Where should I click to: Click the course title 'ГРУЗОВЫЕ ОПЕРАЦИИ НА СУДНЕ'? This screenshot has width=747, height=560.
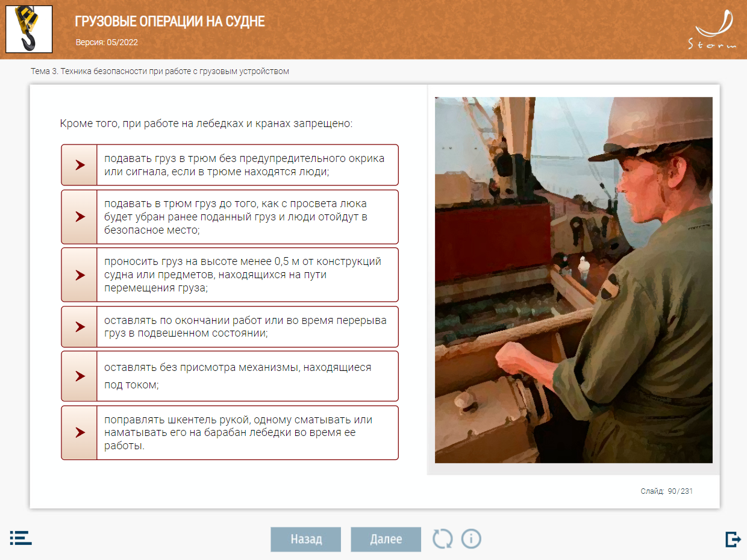point(170,22)
